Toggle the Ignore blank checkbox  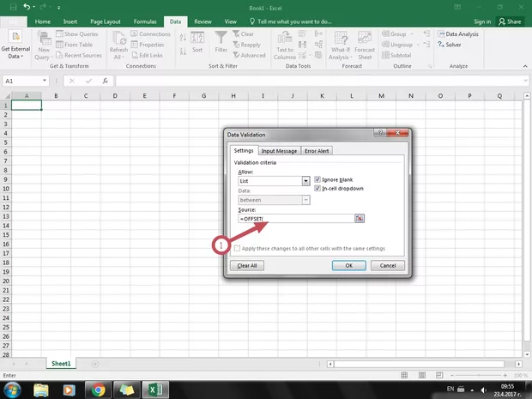pyautogui.click(x=317, y=179)
